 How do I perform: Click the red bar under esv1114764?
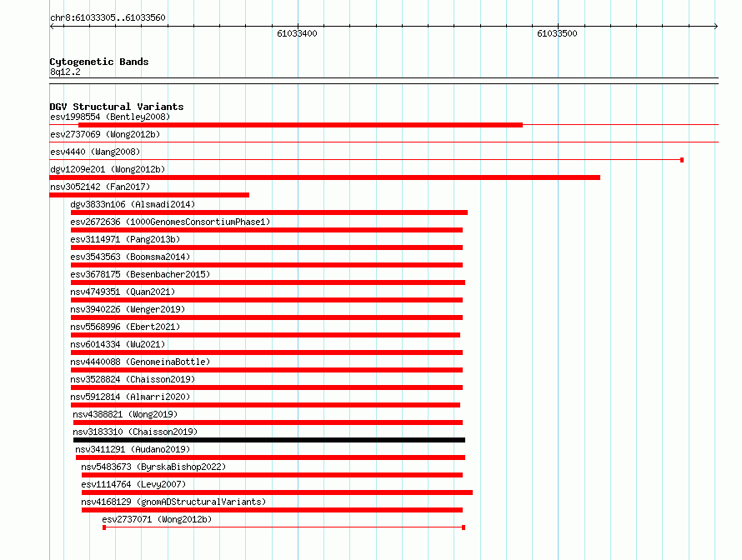[277, 492]
